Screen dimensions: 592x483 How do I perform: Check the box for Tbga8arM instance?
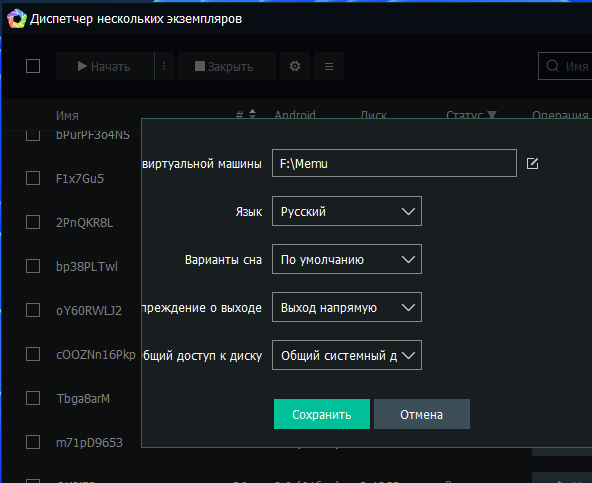[33, 398]
